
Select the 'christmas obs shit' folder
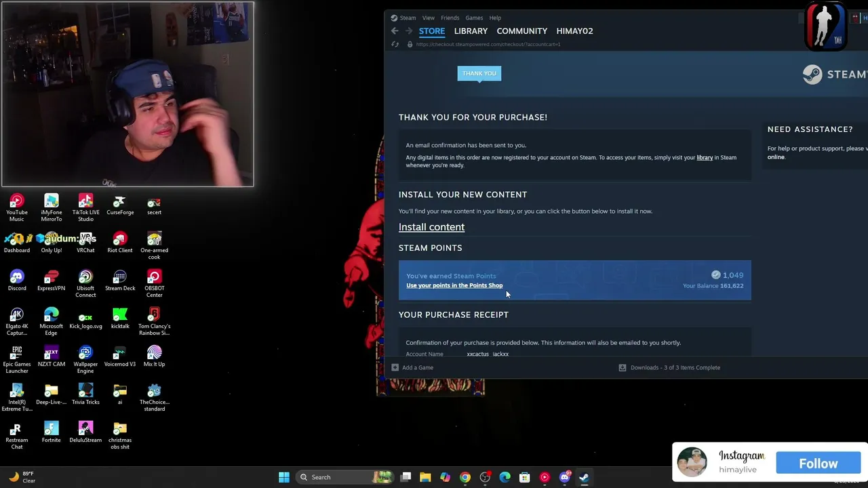point(120,436)
